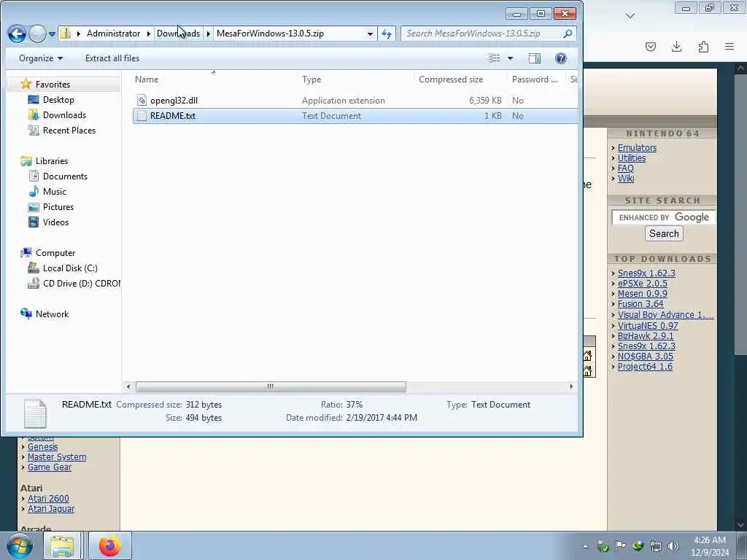Open CD Drive (D:)

point(81,284)
